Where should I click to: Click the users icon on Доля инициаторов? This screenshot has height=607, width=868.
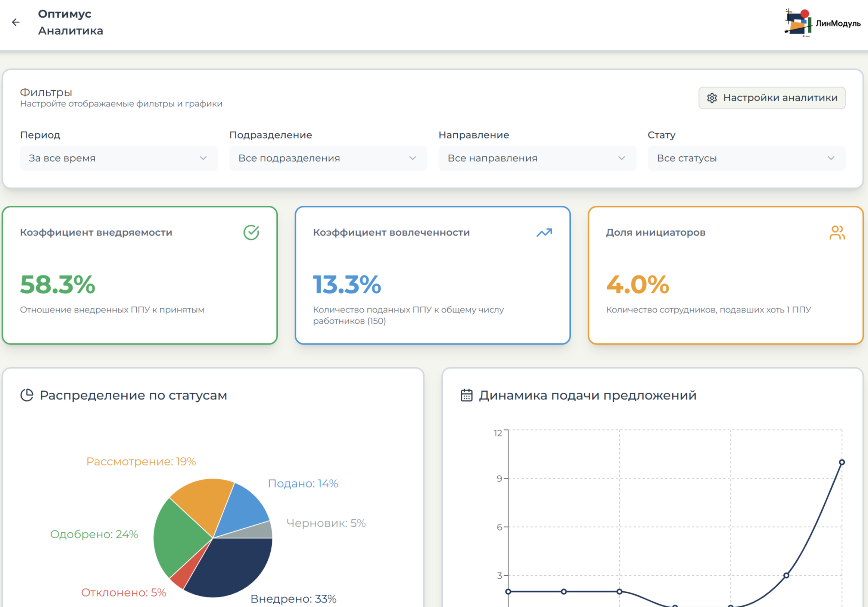click(x=837, y=233)
